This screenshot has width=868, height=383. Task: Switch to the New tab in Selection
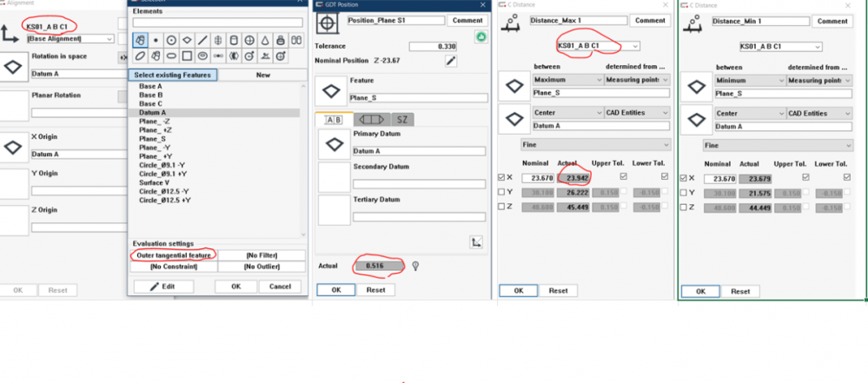click(263, 75)
